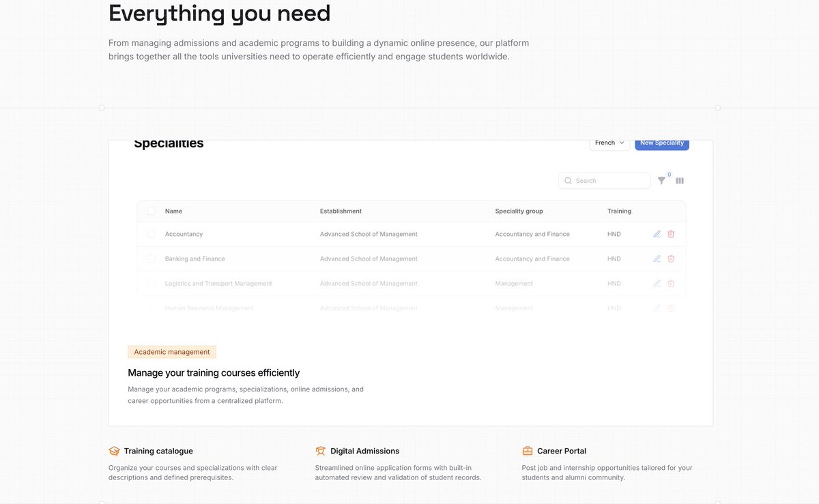The image size is (819, 504).
Task: Click the Training catalogue heading
Action: pos(158,451)
